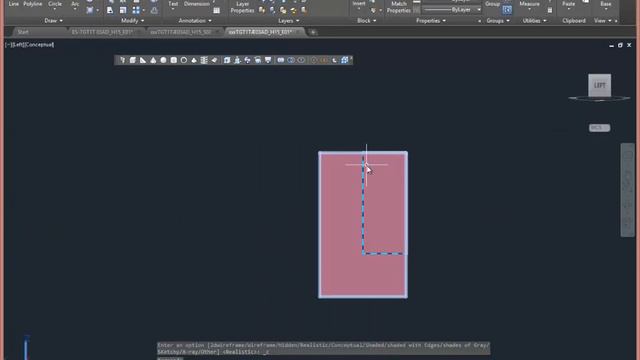Expand the Block panel flyout
The image size is (640, 360).
point(366,20)
